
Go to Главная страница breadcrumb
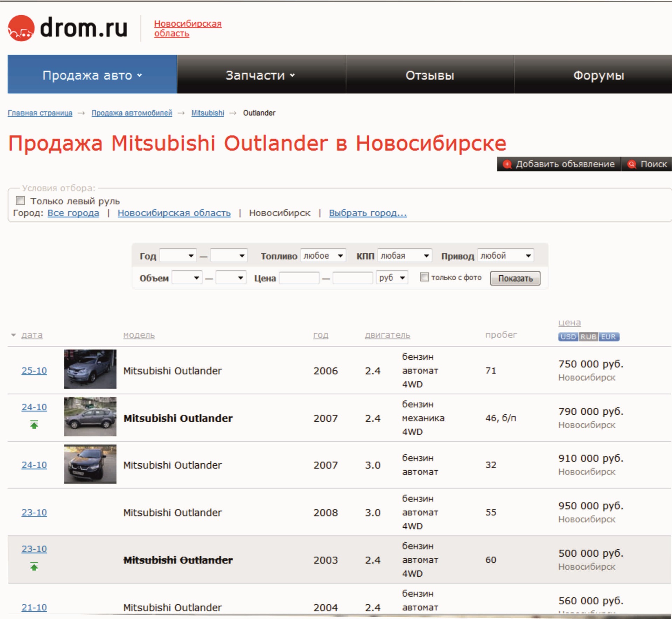[x=40, y=113]
